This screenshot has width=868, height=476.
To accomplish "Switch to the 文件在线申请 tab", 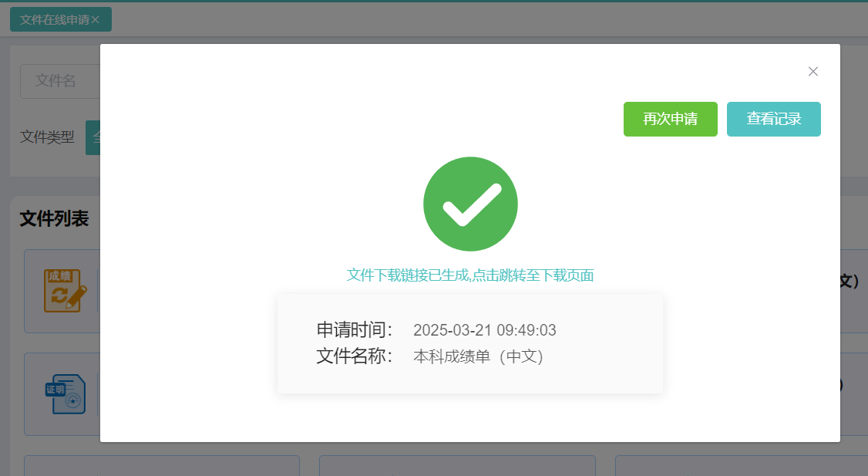I will (54, 20).
